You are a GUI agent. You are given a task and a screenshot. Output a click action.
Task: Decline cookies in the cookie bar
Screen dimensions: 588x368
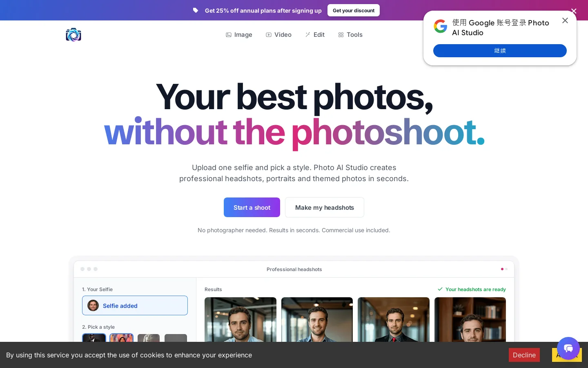point(524,355)
